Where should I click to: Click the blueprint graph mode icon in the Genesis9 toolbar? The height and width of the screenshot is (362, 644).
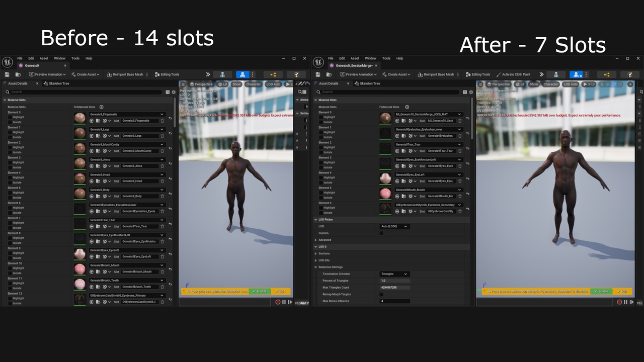pos(273,74)
